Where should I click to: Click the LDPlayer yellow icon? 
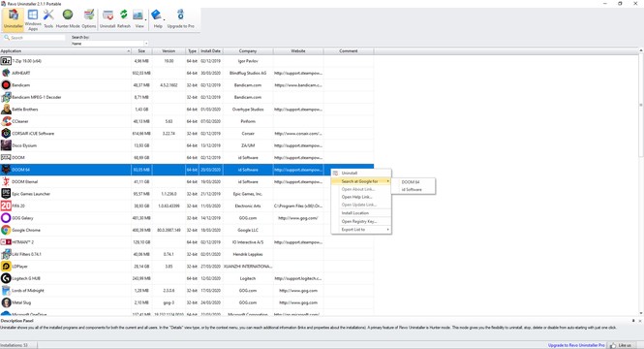(x=6, y=266)
